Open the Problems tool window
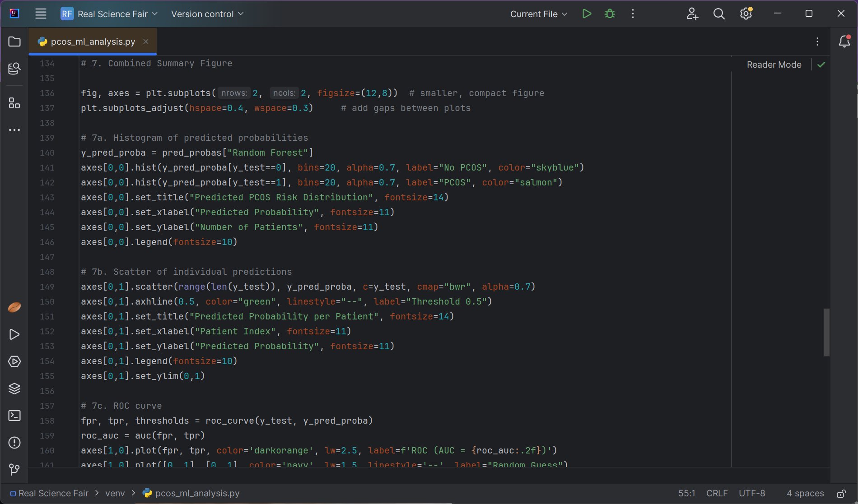The image size is (858, 504). tap(14, 443)
